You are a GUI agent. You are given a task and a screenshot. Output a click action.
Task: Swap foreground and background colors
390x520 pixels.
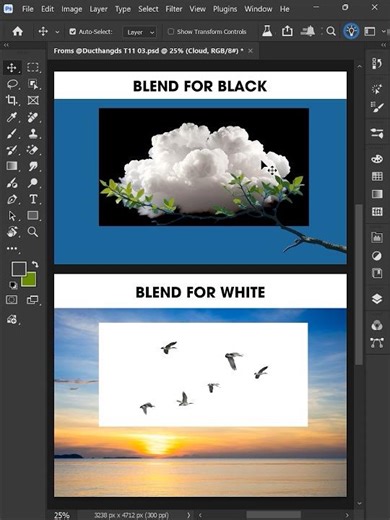(x=35, y=264)
